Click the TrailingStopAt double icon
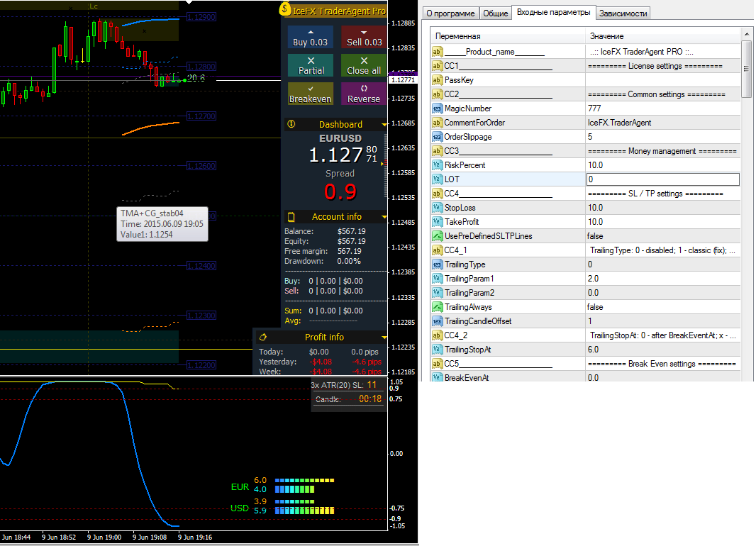The width and height of the screenshot is (756, 546). 437,350
